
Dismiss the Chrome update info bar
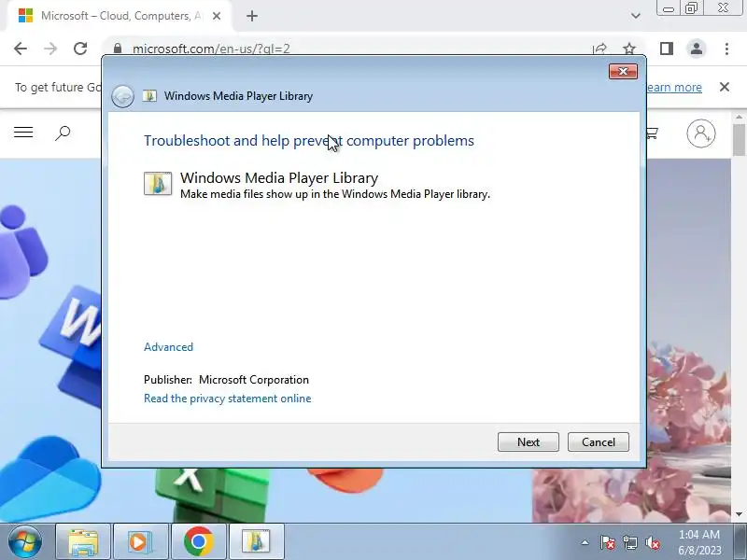click(x=725, y=87)
